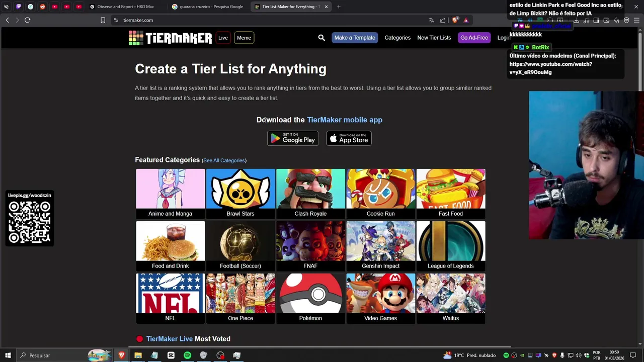644x362 pixels.
Task: Open the site settings icon beside tiermaker.com
Action: click(x=116, y=20)
